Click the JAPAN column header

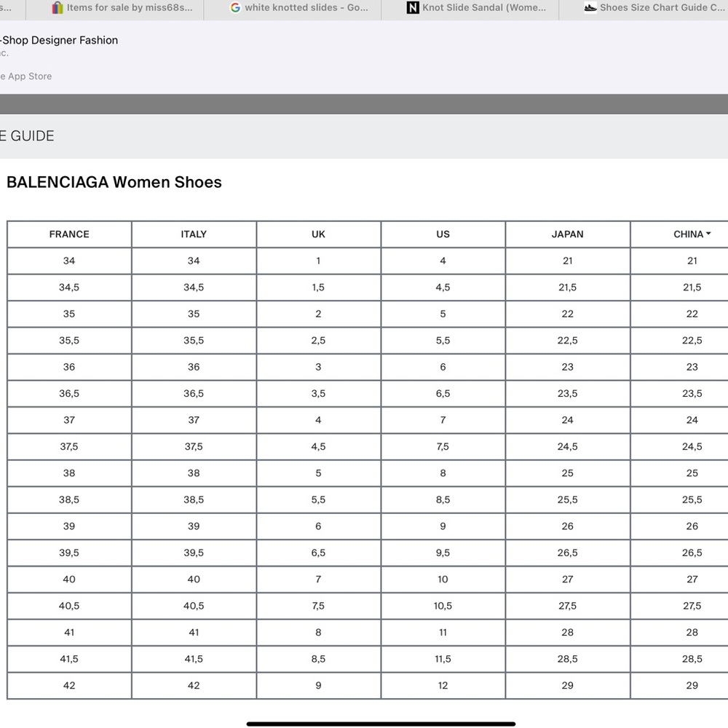(x=567, y=234)
